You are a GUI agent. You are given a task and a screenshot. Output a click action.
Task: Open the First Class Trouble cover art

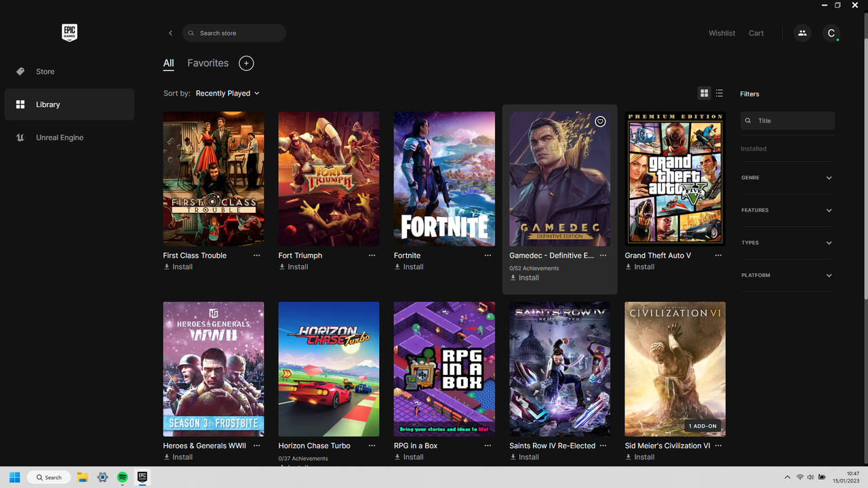[214, 179]
